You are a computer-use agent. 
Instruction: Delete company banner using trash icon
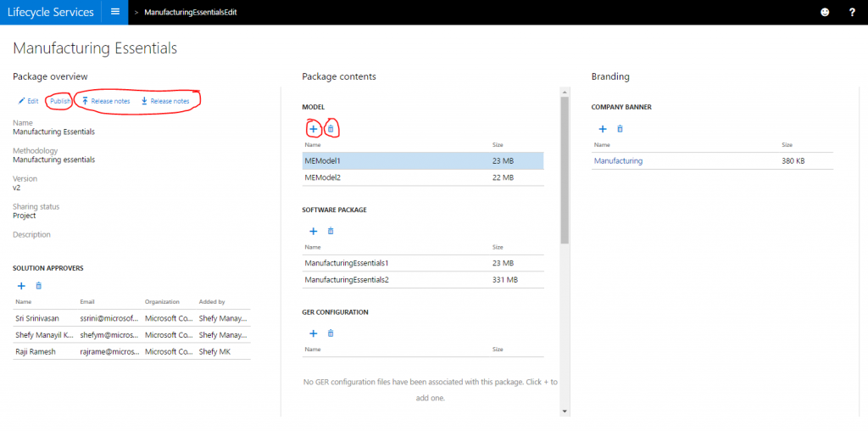tap(620, 129)
